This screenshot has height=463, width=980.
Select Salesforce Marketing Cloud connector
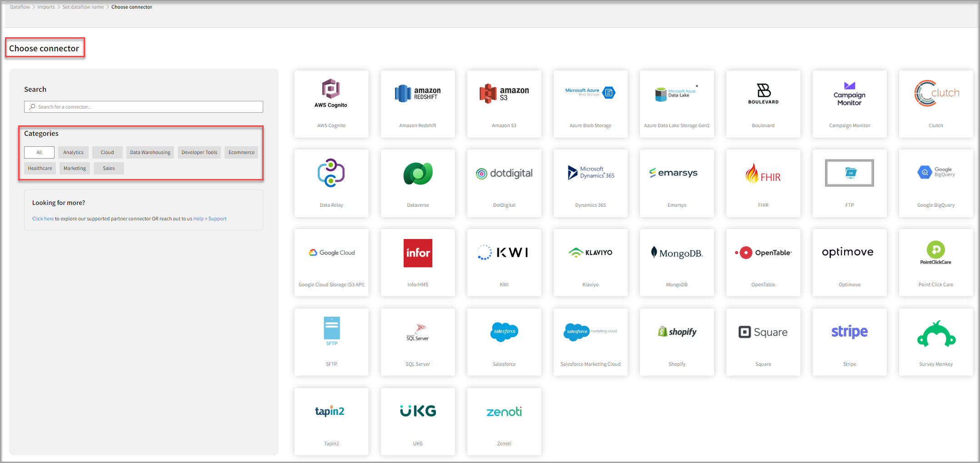(590, 343)
